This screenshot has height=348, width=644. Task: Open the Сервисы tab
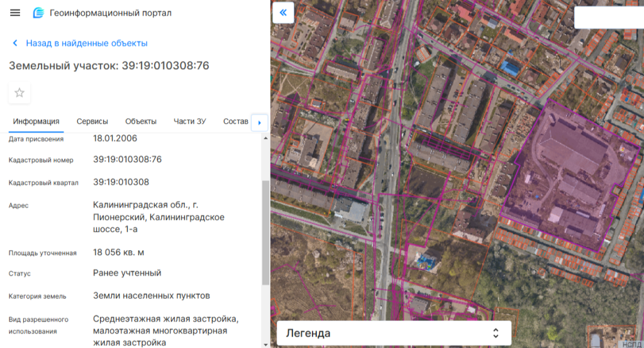92,121
